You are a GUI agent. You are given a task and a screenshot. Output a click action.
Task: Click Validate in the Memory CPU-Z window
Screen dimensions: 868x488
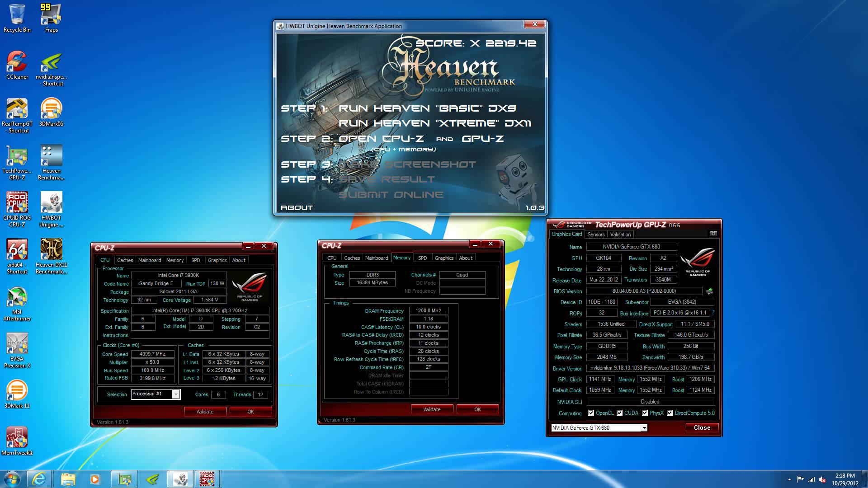click(x=432, y=409)
